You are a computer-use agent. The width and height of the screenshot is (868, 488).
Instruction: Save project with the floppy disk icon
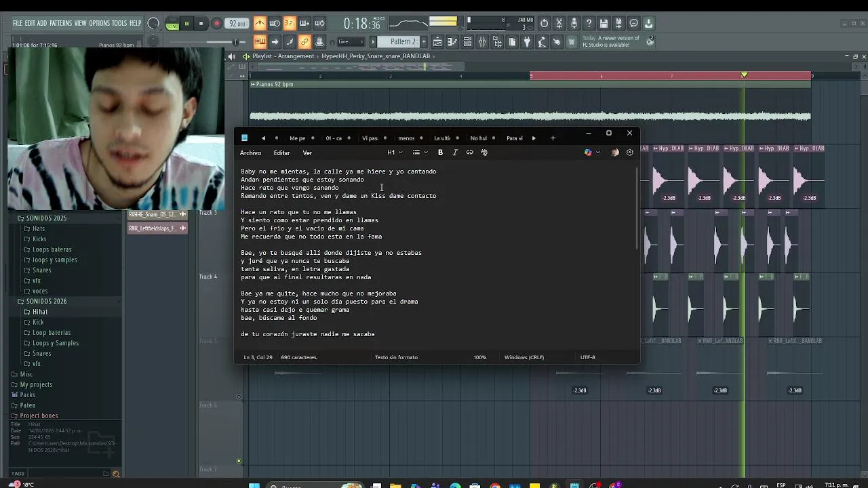click(604, 24)
